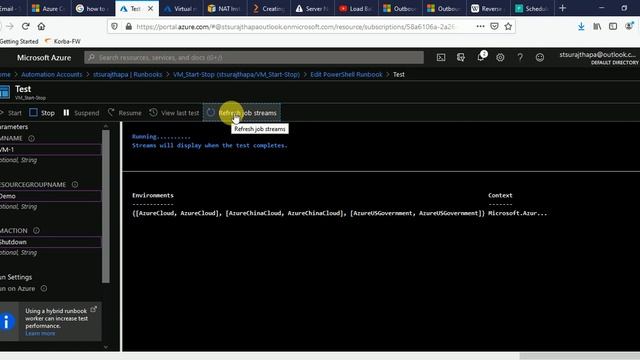Open Azure notifications bell
Screen dimensions: 640x360
481,57
